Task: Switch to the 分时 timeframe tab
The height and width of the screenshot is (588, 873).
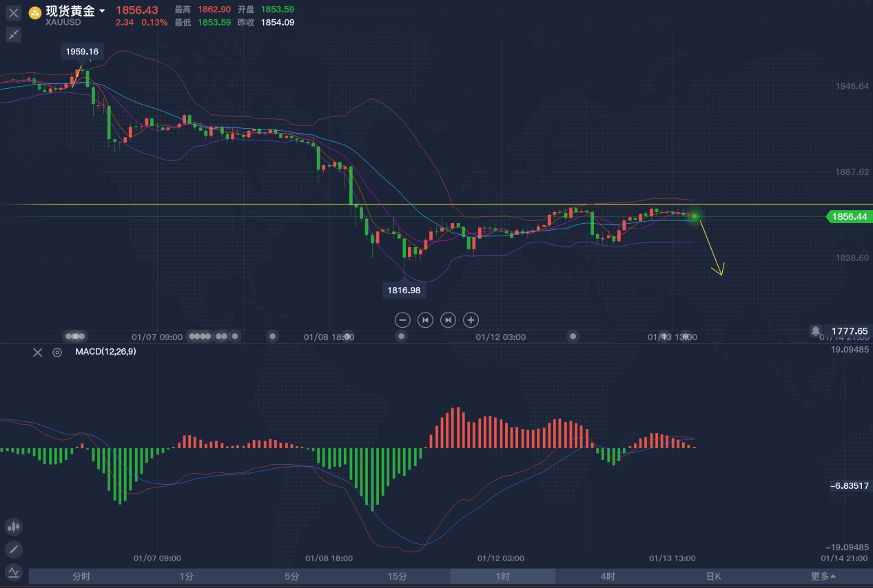Action: (81, 576)
